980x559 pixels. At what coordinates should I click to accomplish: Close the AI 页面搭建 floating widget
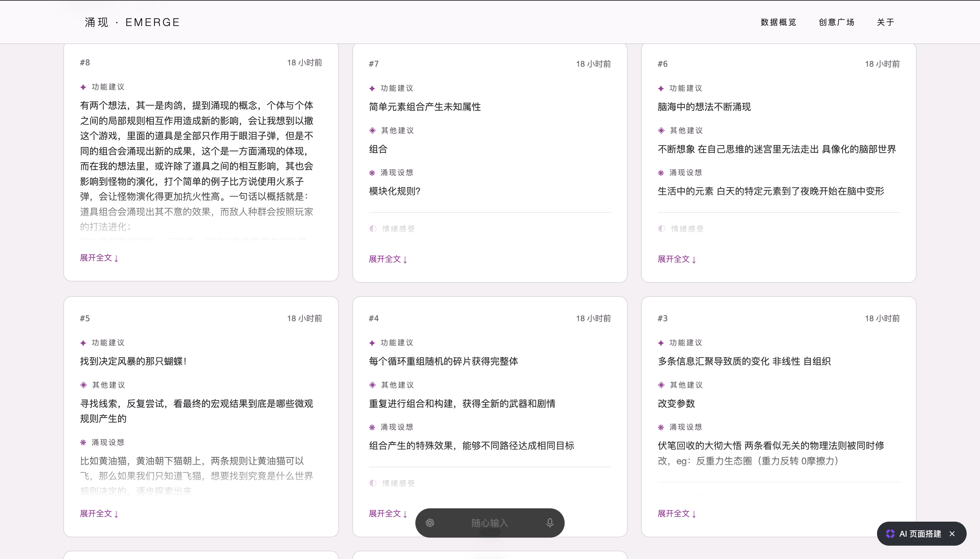(952, 534)
